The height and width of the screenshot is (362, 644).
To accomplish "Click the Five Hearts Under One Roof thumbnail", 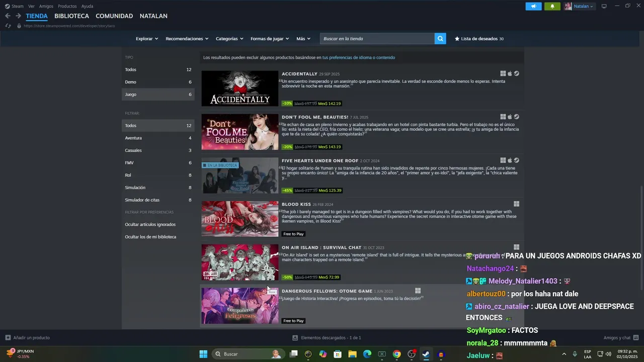I will coord(240,175).
